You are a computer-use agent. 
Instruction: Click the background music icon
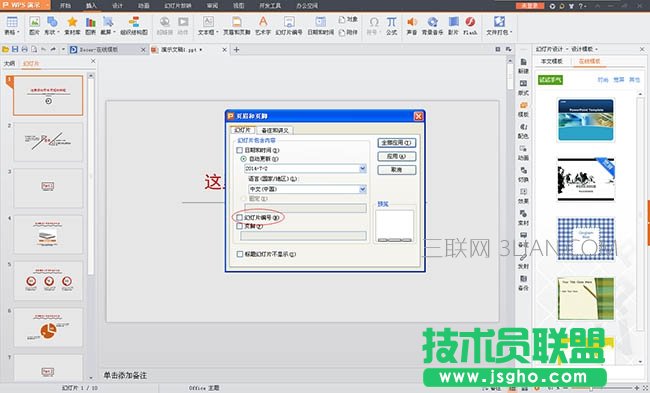432,22
